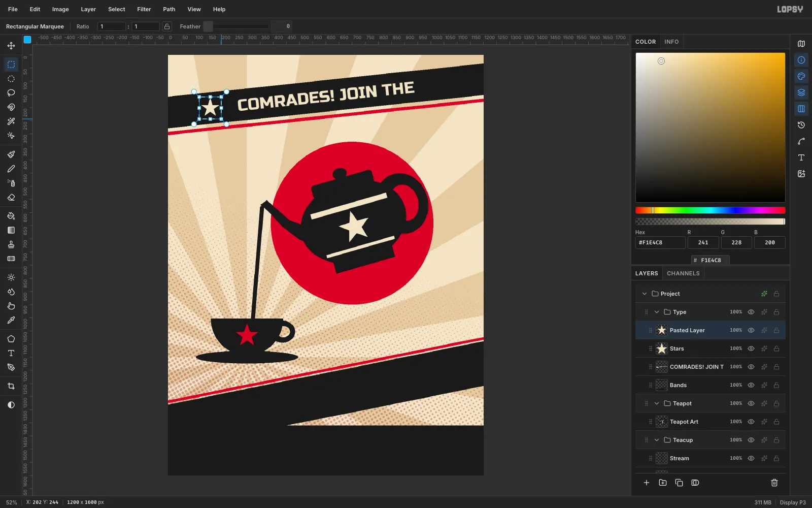
Task: Hide the Stars layer
Action: tap(751, 348)
